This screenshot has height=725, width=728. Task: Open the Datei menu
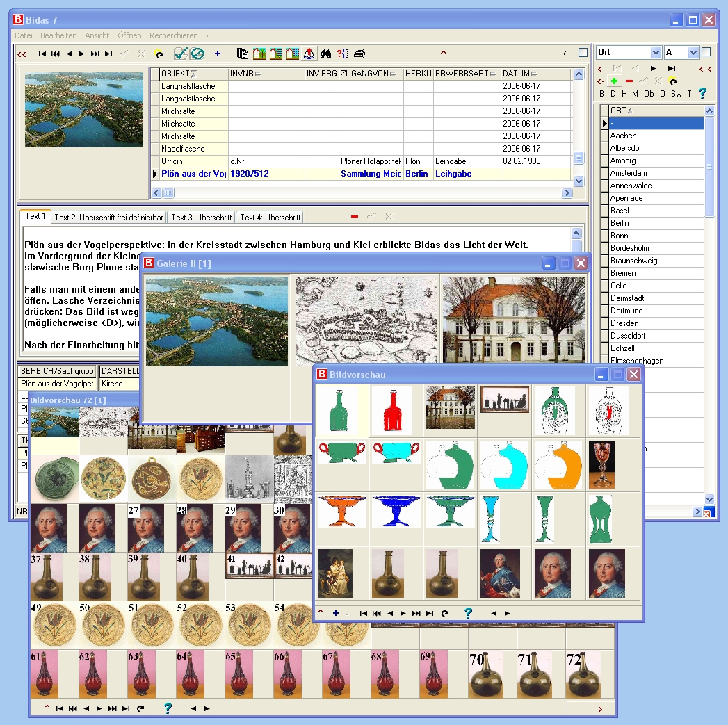click(23, 35)
